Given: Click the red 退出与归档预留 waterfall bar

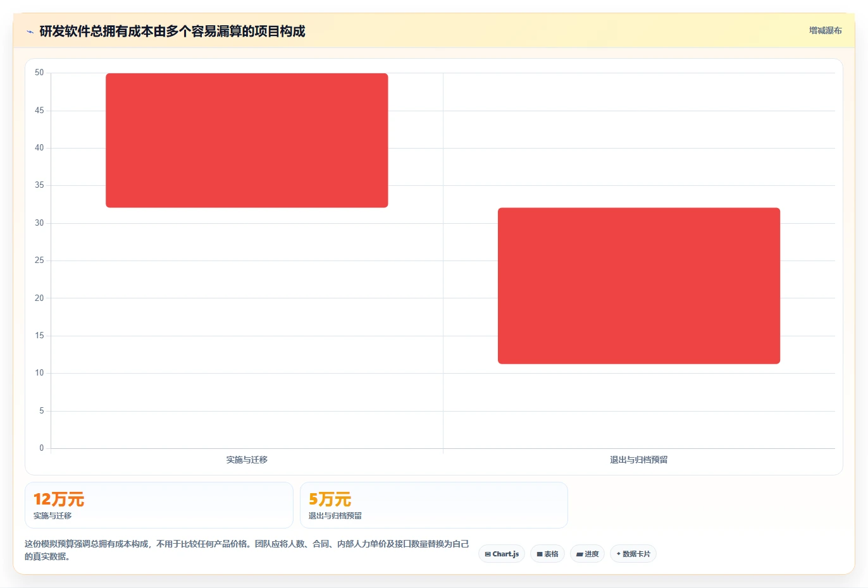Looking at the screenshot, I should 639,286.
